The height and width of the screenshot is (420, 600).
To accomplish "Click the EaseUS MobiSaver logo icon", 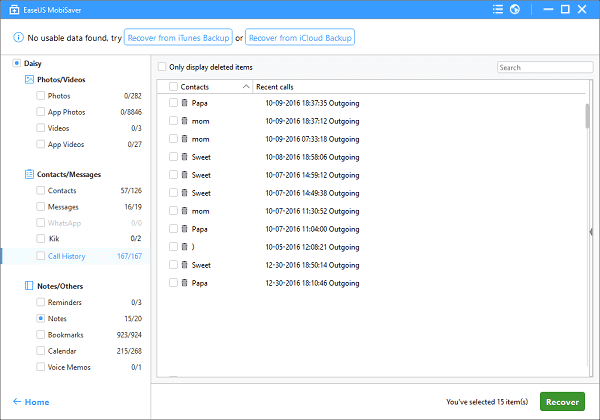I will point(11,11).
